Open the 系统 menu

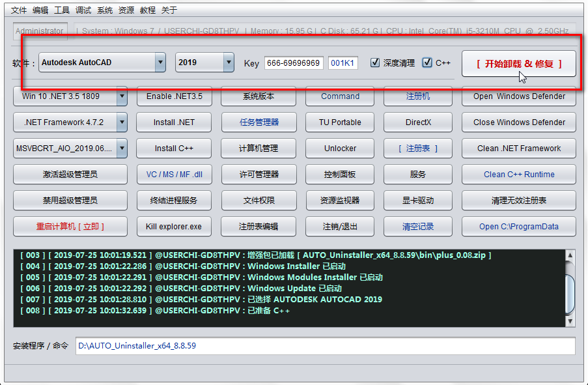click(x=105, y=10)
